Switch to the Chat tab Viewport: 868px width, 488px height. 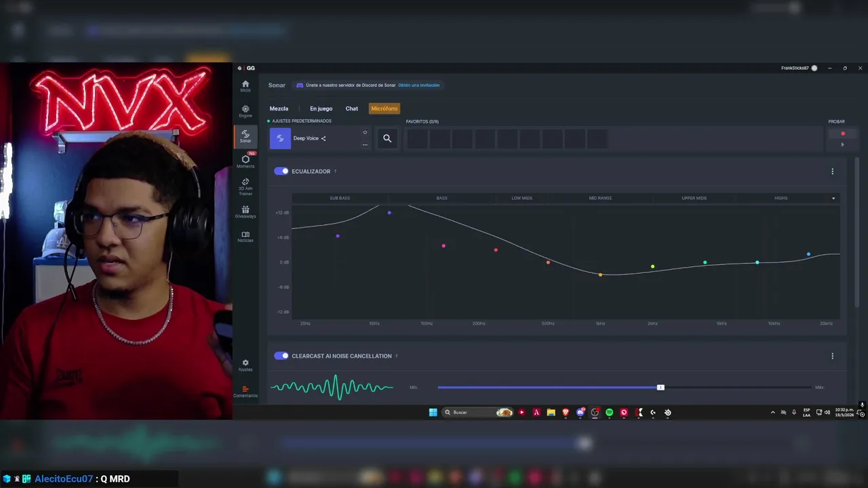(x=351, y=108)
